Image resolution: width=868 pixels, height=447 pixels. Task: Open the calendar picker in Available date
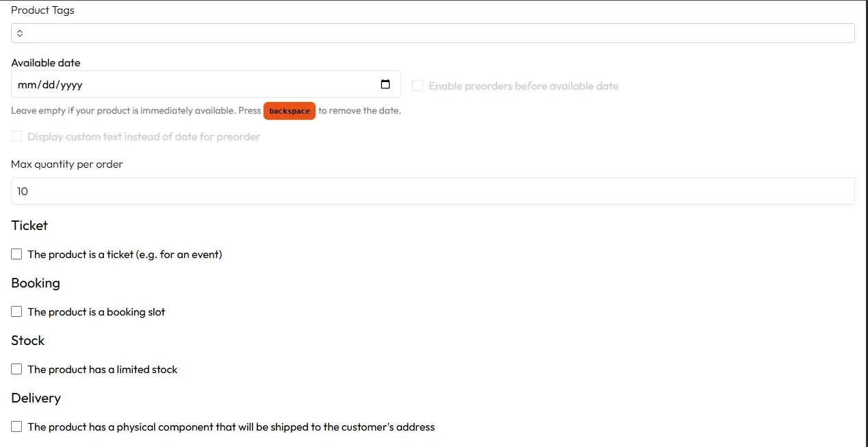click(x=385, y=85)
